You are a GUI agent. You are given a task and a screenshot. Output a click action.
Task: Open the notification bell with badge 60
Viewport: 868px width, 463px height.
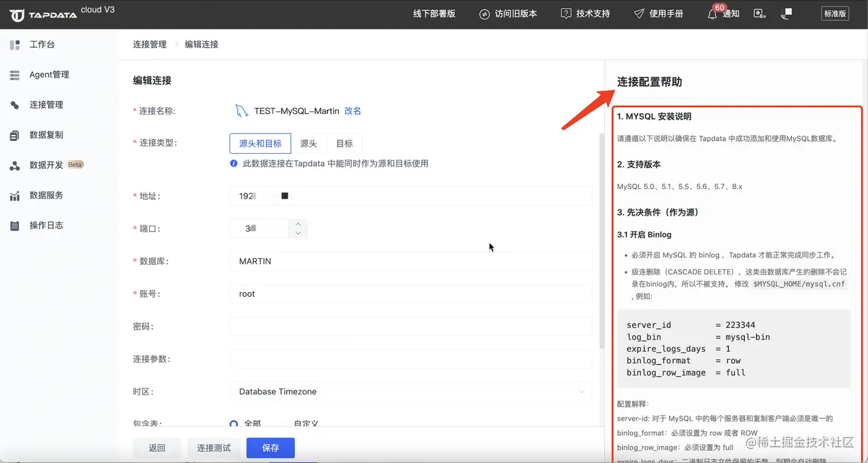pyautogui.click(x=713, y=13)
